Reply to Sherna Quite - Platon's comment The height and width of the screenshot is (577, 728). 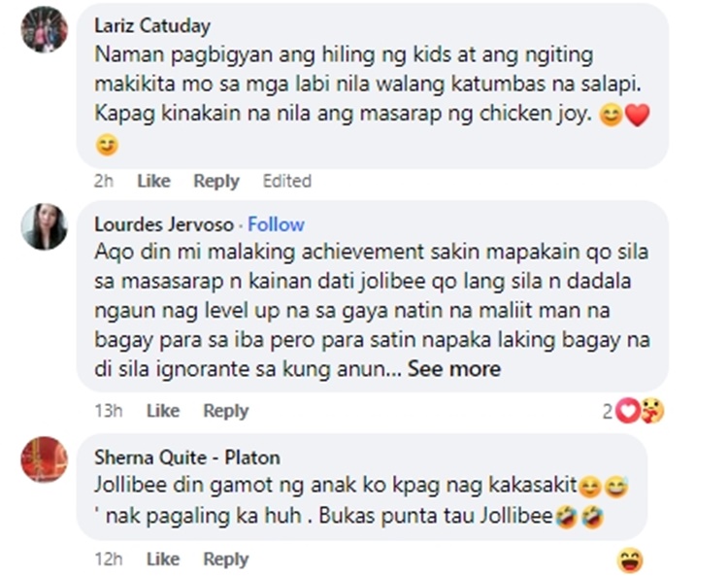point(225,559)
